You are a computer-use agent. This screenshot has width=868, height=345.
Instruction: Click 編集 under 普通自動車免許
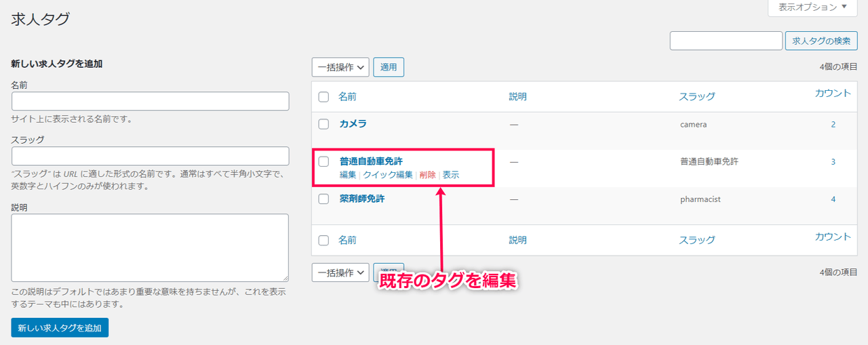click(x=348, y=175)
